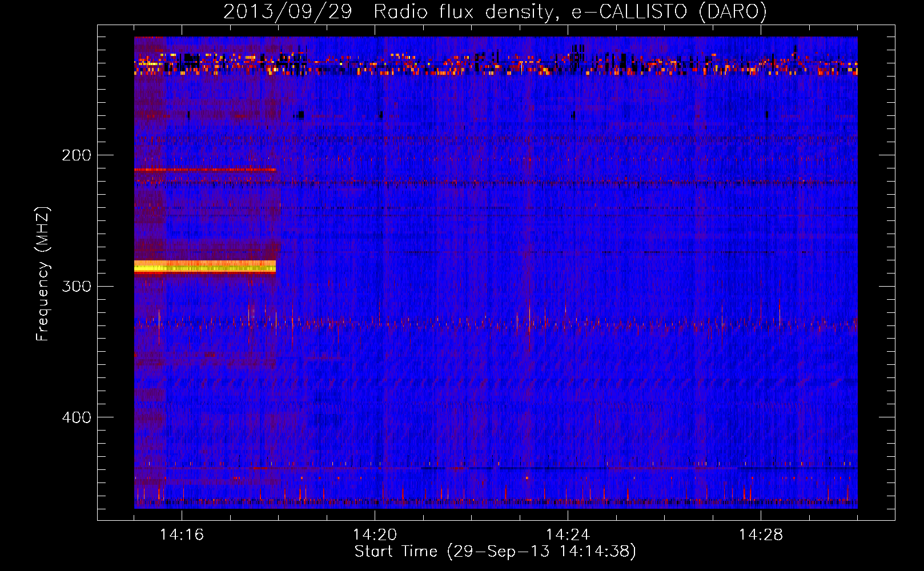Click the 14:20 time tick label
924x571 pixels.
coord(375,535)
